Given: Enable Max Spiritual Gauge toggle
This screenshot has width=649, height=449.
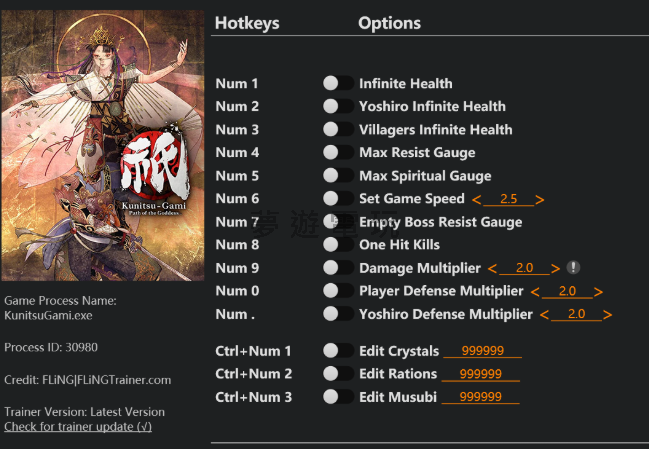Looking at the screenshot, I should 338,176.
